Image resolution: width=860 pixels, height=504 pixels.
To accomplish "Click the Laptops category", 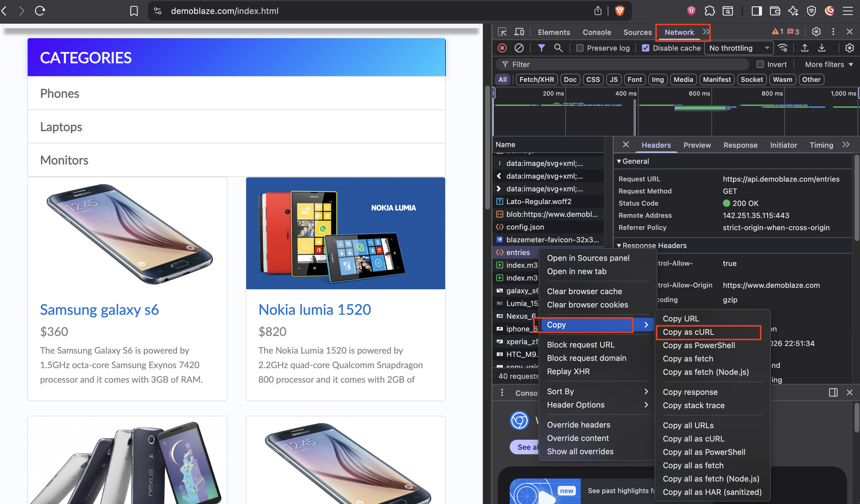I will tap(61, 126).
